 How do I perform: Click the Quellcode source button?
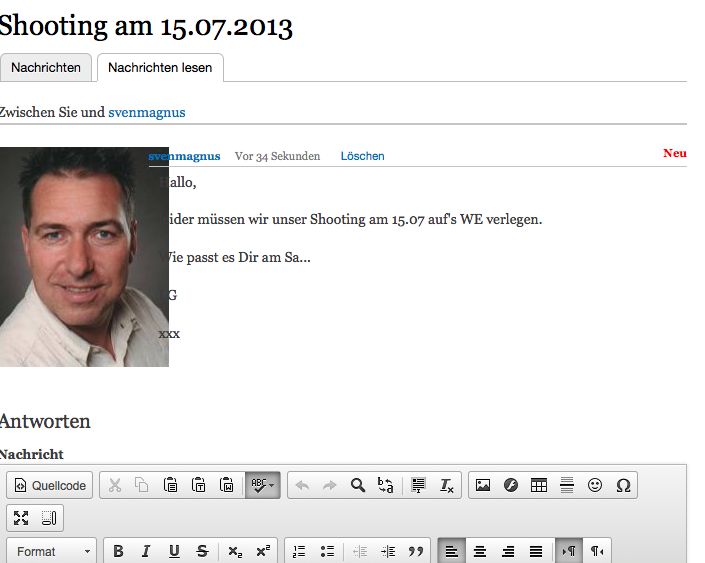coord(50,486)
